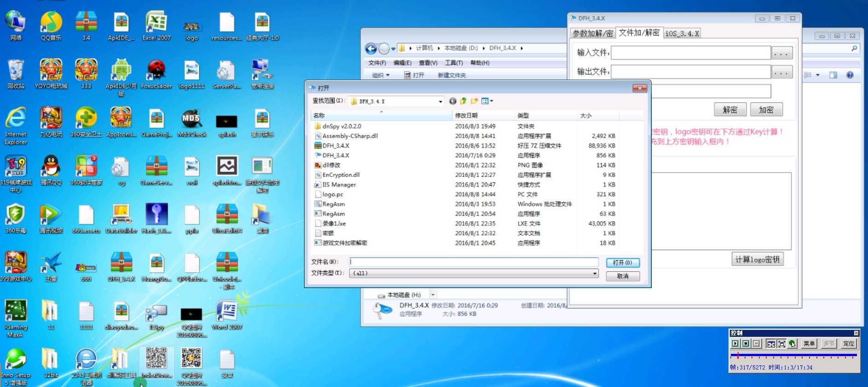Open the FoxucSaber ladybug icon

(157, 74)
